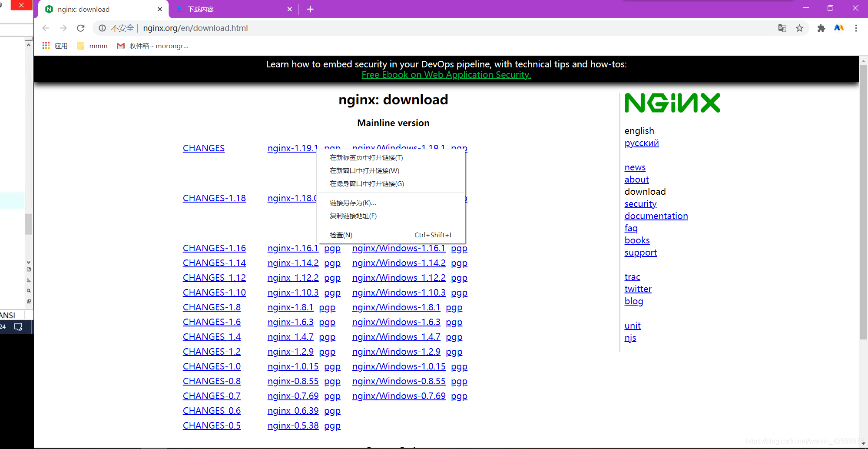
Task: Go back to previous page
Action: 46,28
